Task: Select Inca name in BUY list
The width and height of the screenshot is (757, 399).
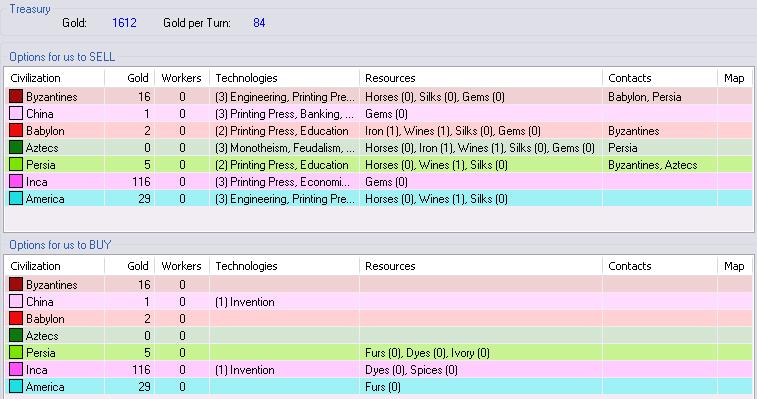Action: [x=37, y=370]
